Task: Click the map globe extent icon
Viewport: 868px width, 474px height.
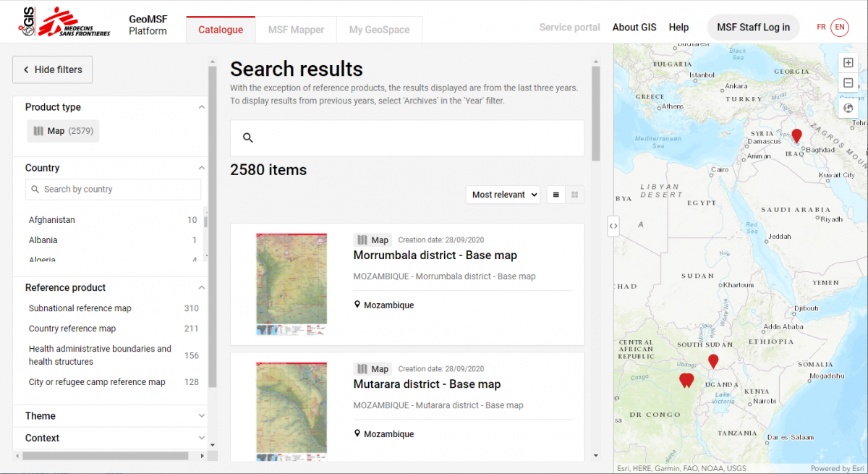Action: coord(848,108)
